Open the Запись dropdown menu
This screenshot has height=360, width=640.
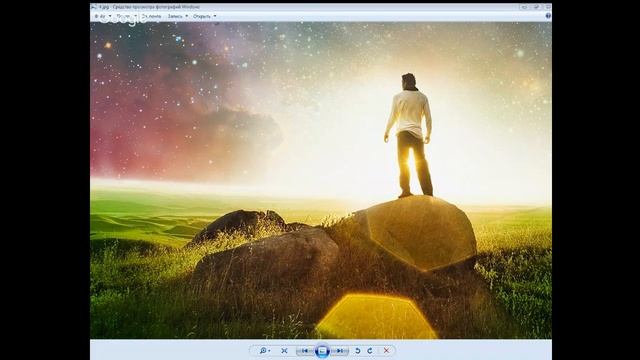(178, 16)
